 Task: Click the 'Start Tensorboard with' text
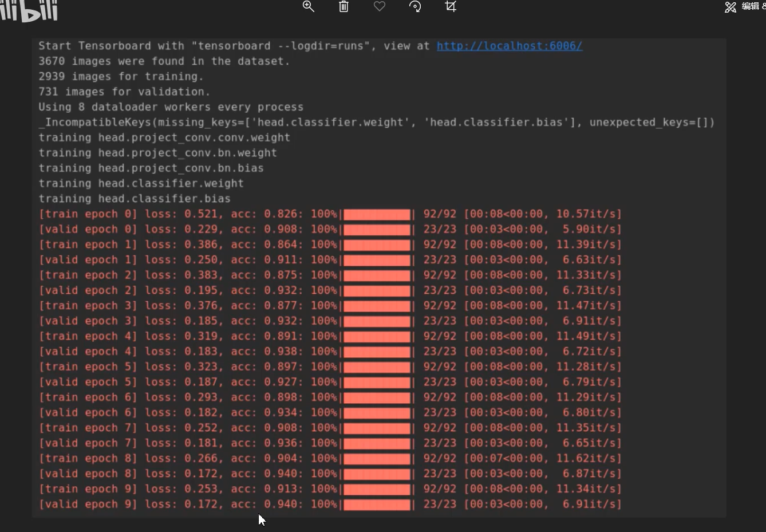[112, 46]
